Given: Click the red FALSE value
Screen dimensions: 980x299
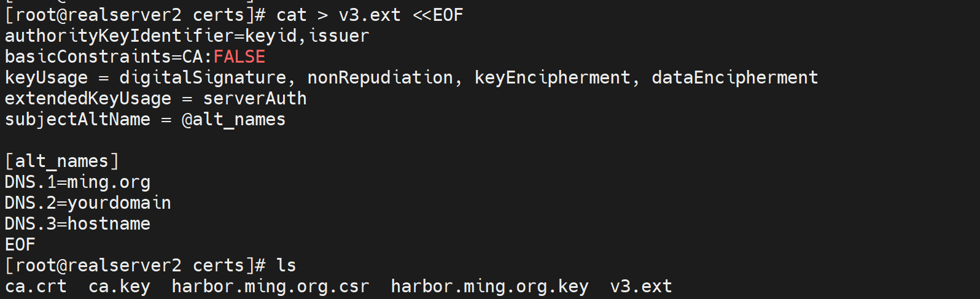Looking at the screenshot, I should (x=239, y=57).
